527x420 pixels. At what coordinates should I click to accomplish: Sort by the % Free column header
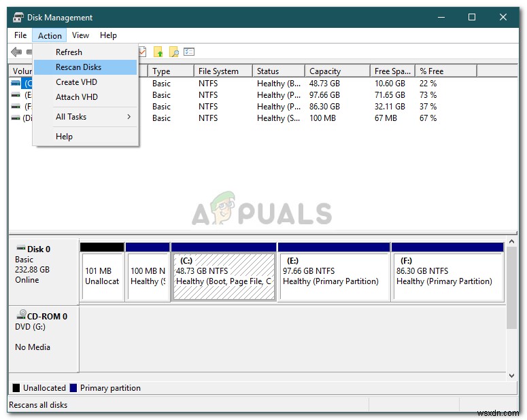446,71
